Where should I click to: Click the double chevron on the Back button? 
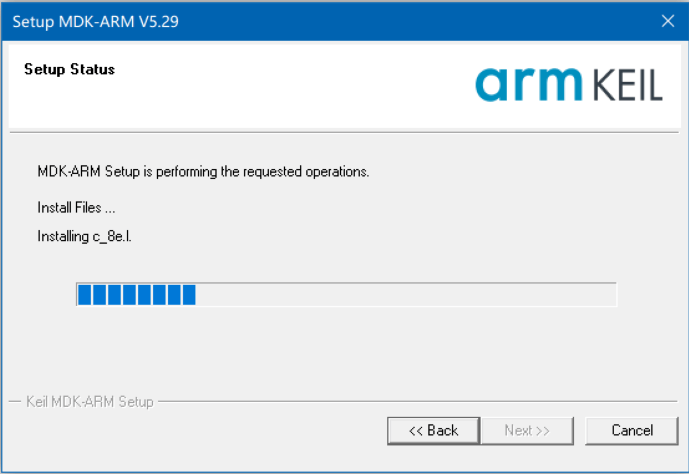coord(416,430)
